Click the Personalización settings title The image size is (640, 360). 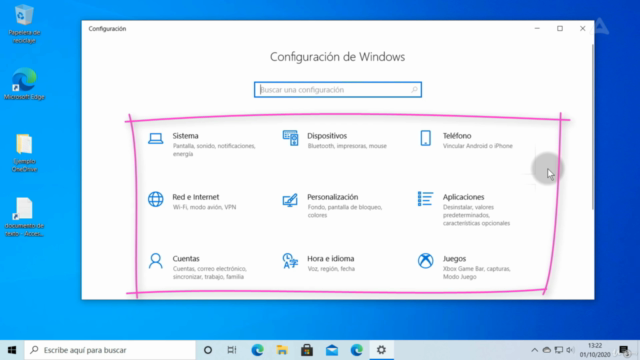point(333,197)
